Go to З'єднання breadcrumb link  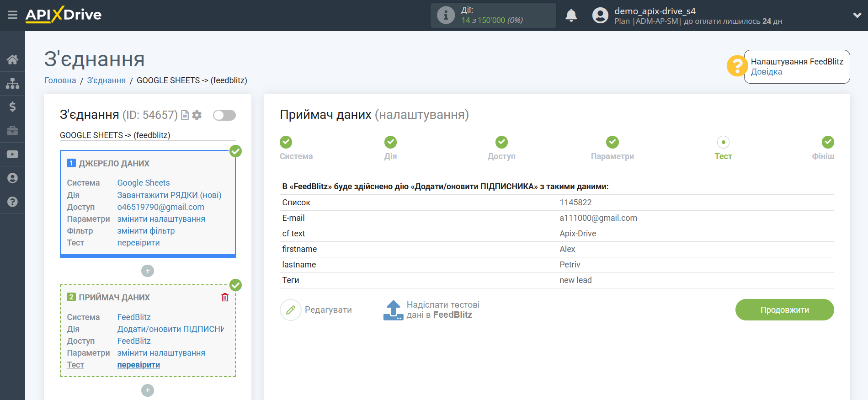[106, 80]
